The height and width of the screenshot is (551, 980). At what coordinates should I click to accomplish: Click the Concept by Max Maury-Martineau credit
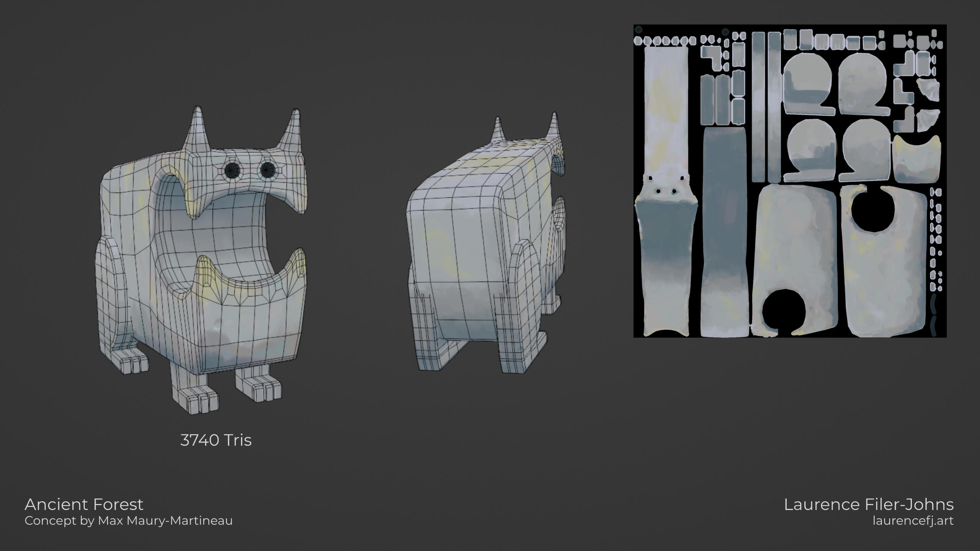(129, 521)
